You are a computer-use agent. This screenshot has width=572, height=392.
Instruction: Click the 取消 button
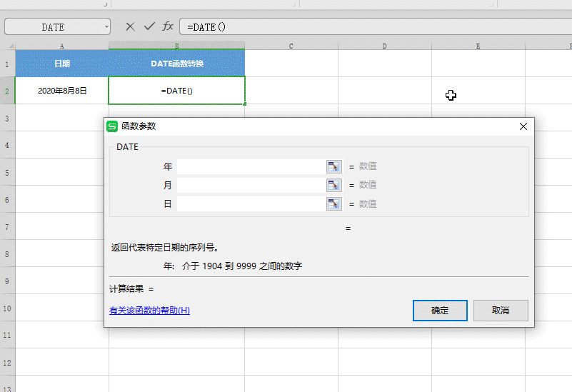[x=501, y=311]
